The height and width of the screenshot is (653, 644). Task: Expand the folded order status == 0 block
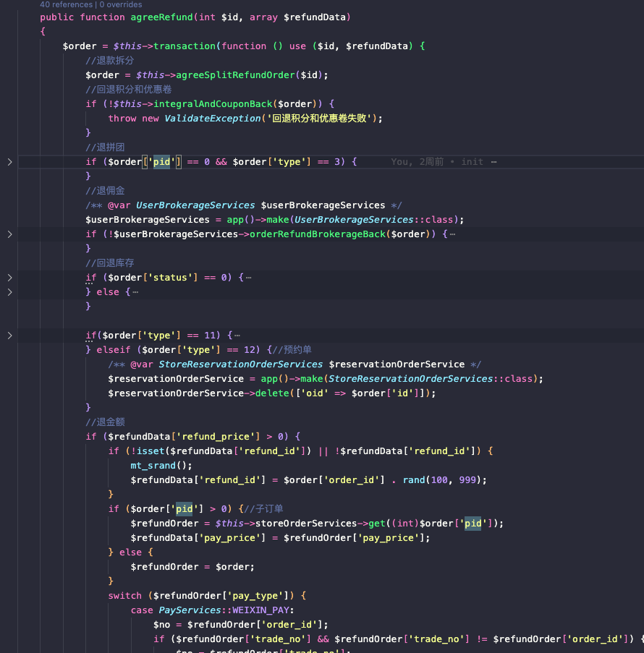click(x=9, y=278)
